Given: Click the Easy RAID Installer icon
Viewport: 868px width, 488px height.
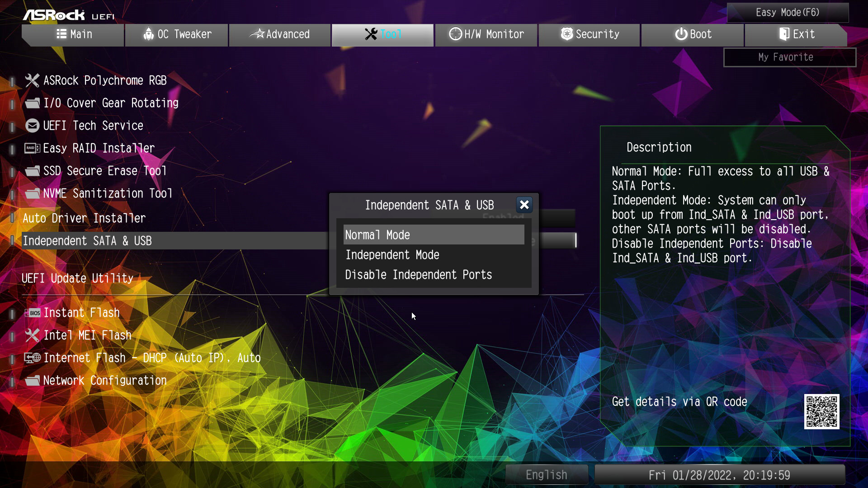Looking at the screenshot, I should coord(32,148).
